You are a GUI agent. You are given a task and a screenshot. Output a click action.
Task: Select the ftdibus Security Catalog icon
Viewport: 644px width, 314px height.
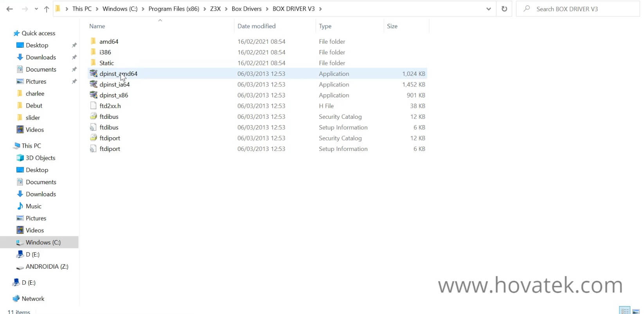point(94,117)
